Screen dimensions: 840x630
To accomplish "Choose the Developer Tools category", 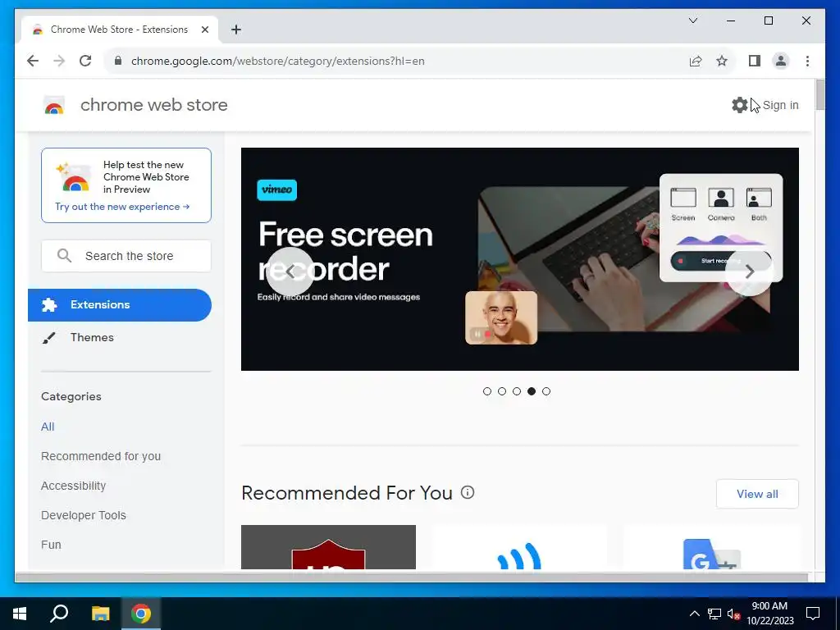I will point(84,515).
